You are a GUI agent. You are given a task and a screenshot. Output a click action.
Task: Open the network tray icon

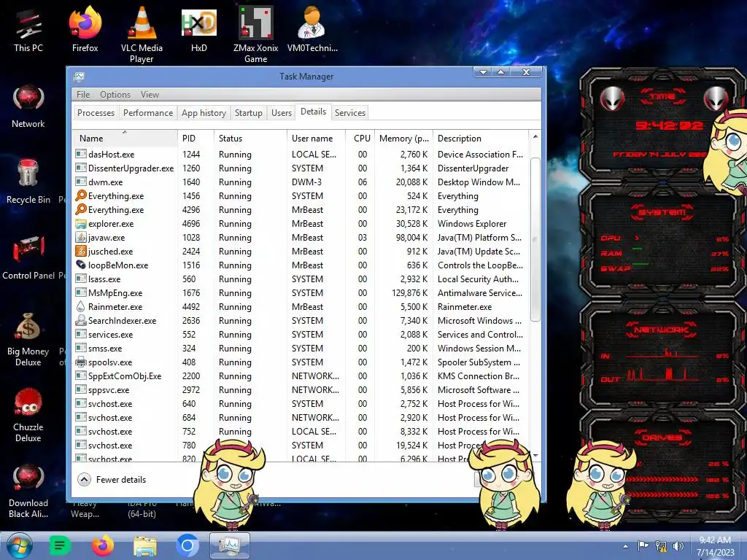coord(661,545)
